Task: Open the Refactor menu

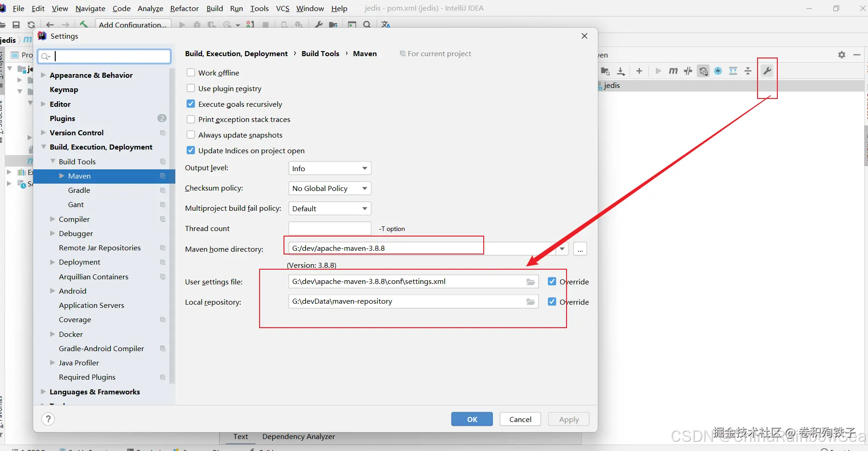Action: click(184, 8)
